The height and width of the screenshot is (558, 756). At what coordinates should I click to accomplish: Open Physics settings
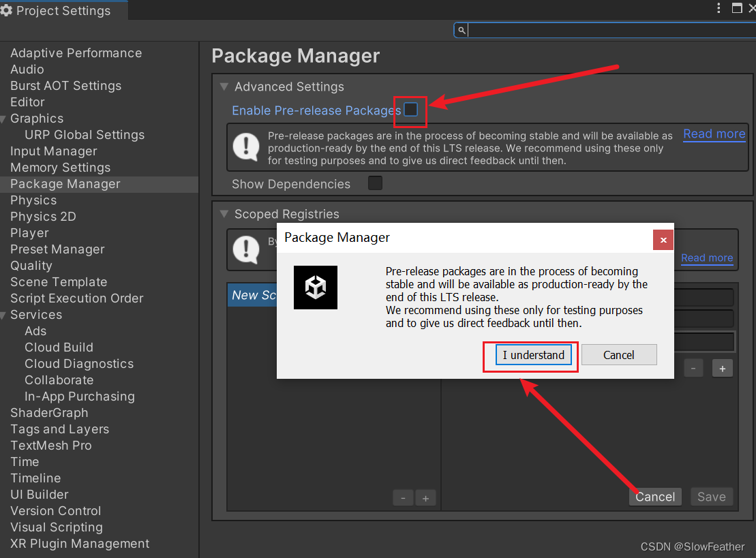(x=34, y=200)
